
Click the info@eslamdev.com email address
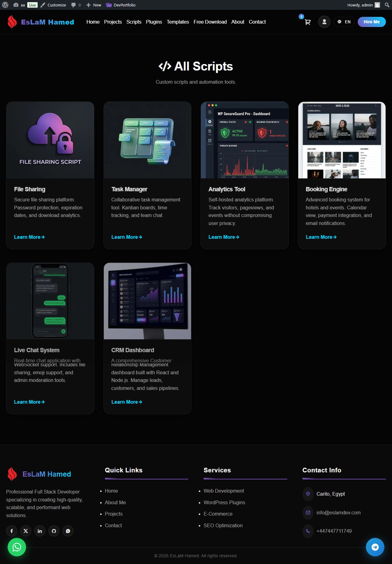[338, 513]
